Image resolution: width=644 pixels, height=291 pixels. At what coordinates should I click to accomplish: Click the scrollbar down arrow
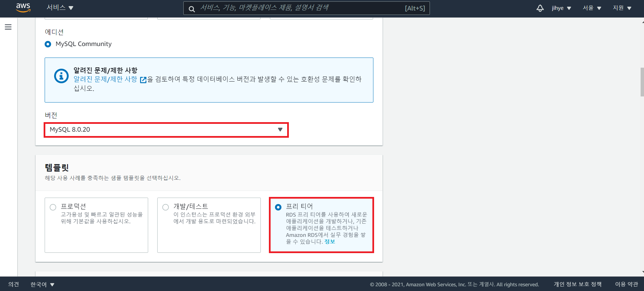pos(642,272)
